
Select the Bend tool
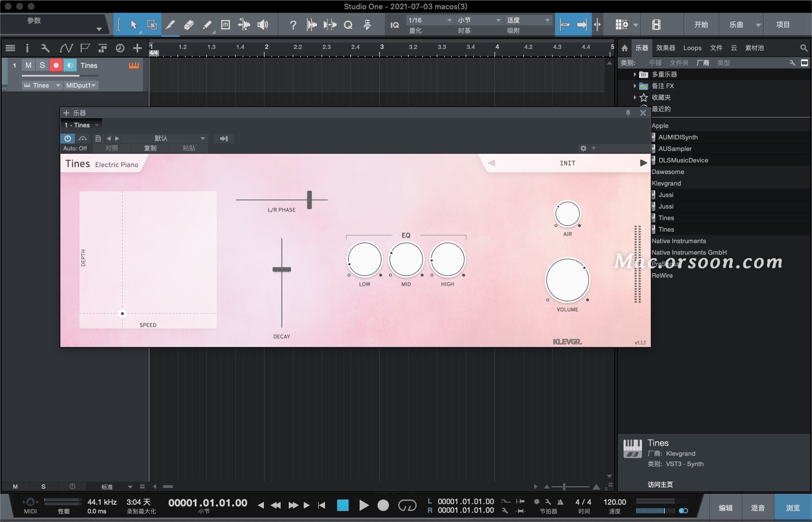click(x=244, y=25)
